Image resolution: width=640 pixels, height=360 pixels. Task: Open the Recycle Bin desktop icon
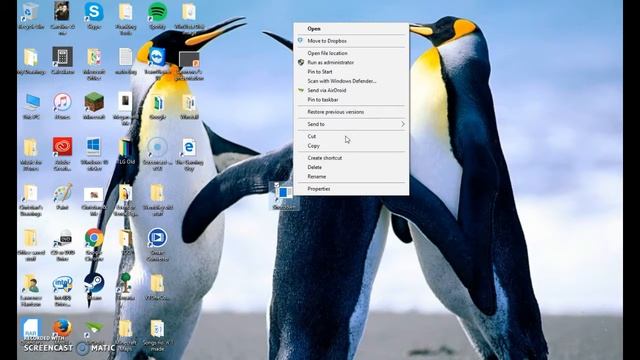click(x=31, y=12)
